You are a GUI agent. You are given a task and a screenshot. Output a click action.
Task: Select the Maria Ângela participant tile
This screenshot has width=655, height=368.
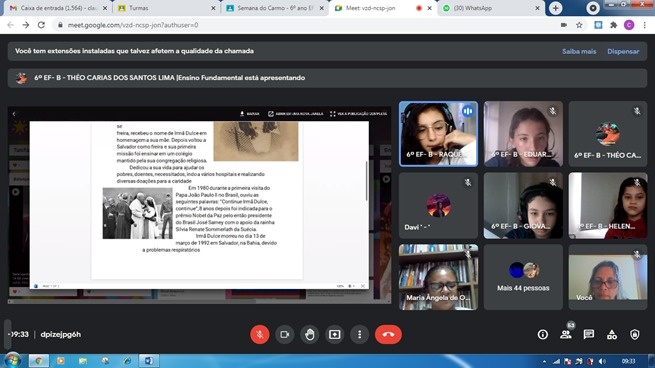coord(438,277)
